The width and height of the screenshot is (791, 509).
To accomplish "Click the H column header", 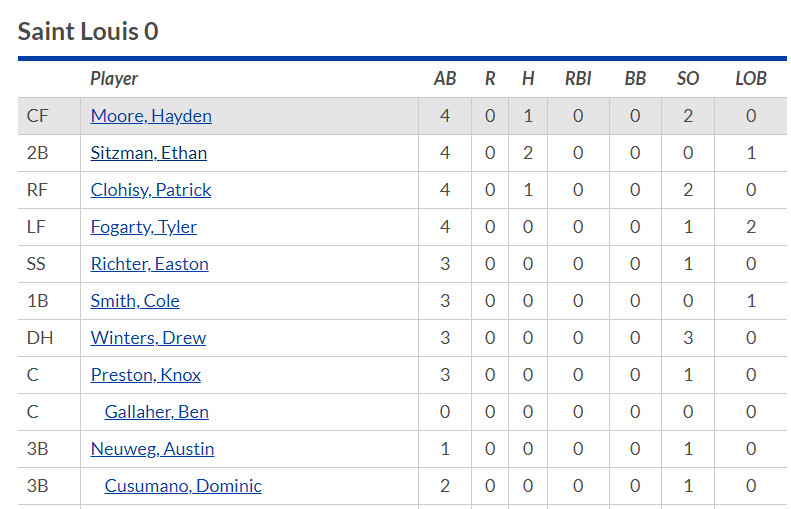I will point(528,79).
